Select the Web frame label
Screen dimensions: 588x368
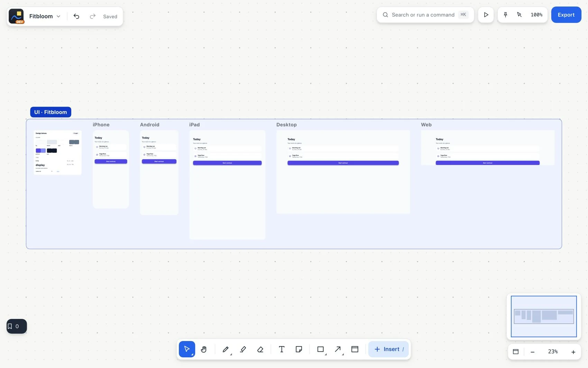click(426, 125)
